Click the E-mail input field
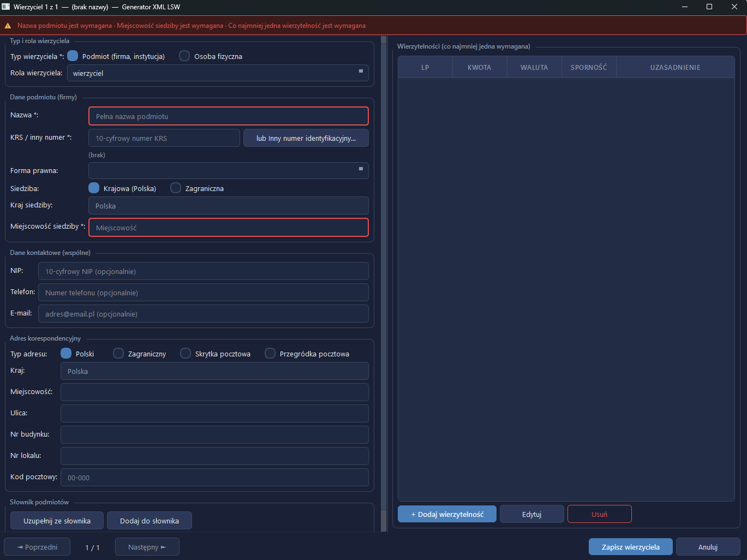This screenshot has height=560, width=747. [x=204, y=314]
